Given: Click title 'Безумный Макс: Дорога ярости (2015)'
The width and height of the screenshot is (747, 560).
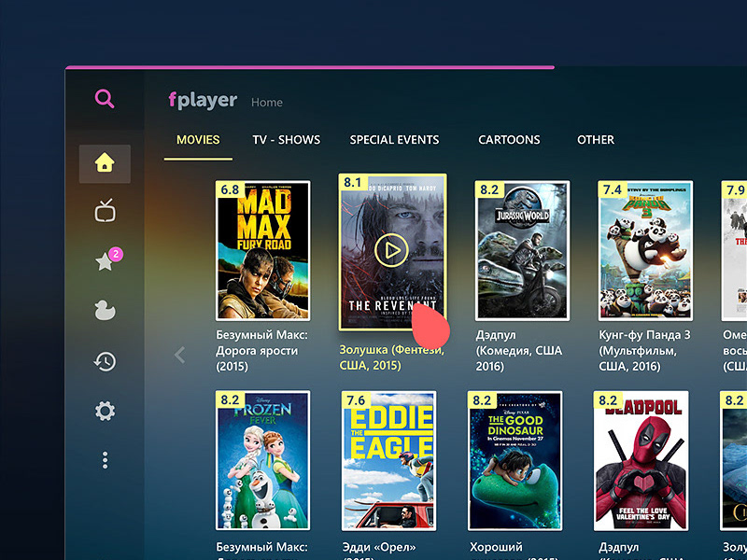Looking at the screenshot, I should (x=262, y=351).
